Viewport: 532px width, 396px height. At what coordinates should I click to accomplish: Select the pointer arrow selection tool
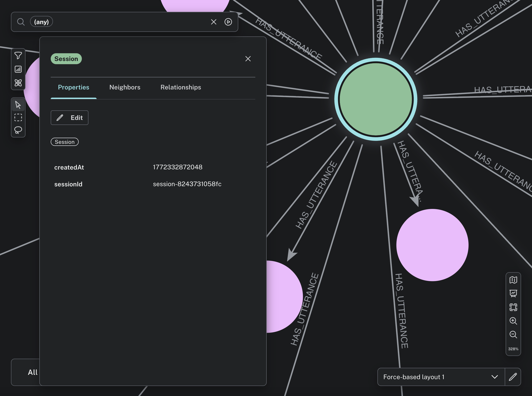pyautogui.click(x=18, y=105)
